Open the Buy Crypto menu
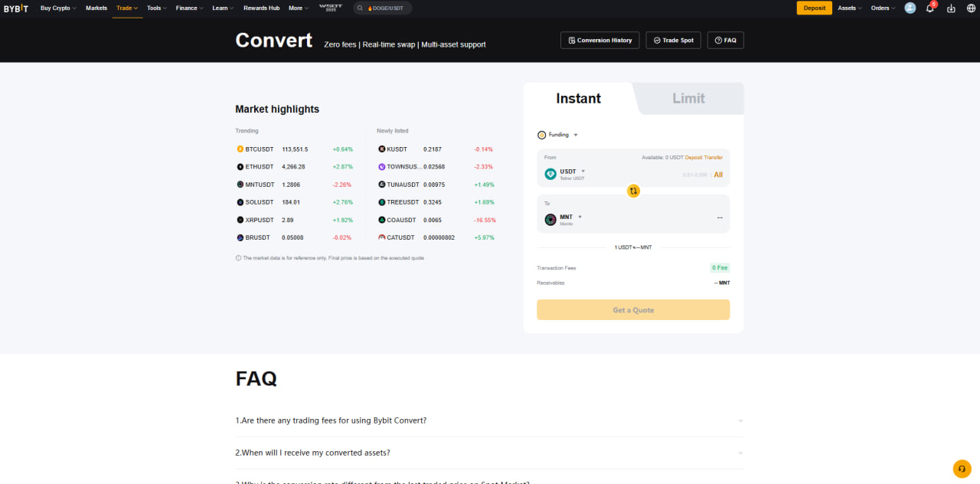This screenshot has width=980, height=484. [58, 8]
